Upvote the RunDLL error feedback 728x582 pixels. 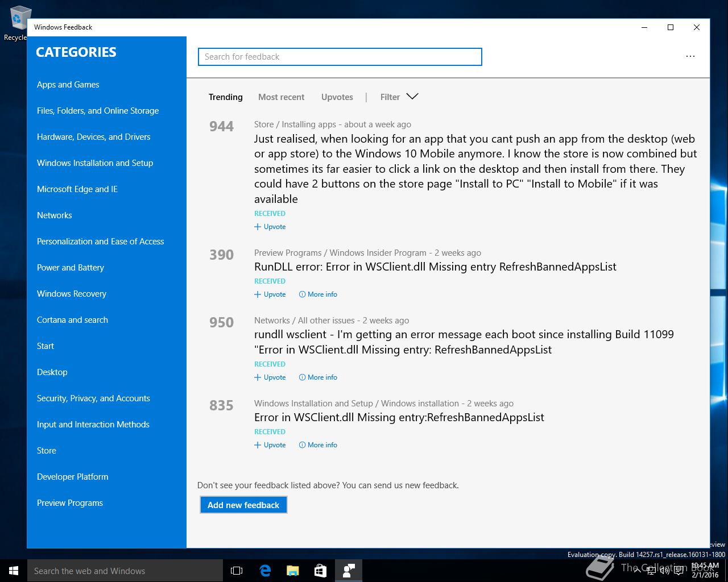[270, 294]
